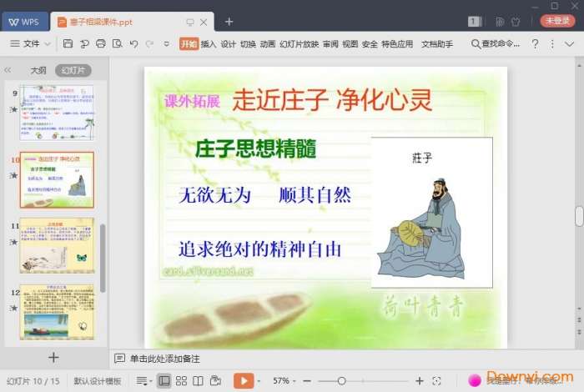The height and width of the screenshot is (392, 584).
Task: Click the help question mark icon
Action: 536,44
